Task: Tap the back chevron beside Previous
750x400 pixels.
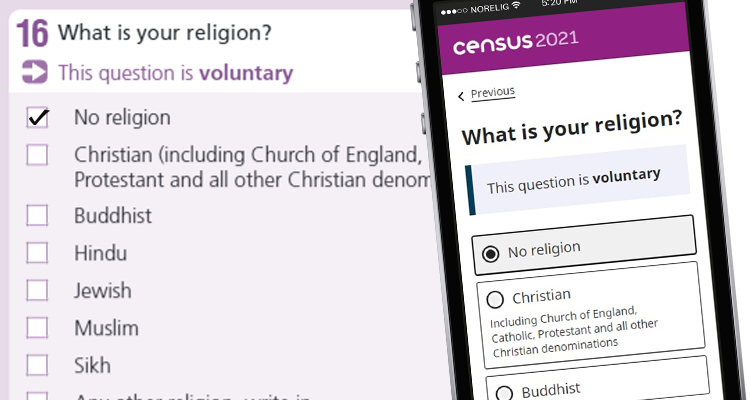Action: click(461, 96)
